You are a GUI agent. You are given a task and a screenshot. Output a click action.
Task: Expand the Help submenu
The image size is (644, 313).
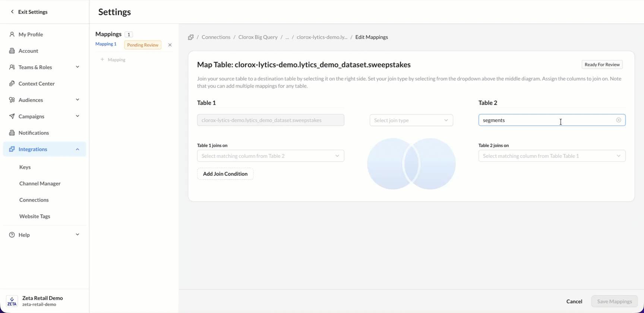[x=78, y=235]
